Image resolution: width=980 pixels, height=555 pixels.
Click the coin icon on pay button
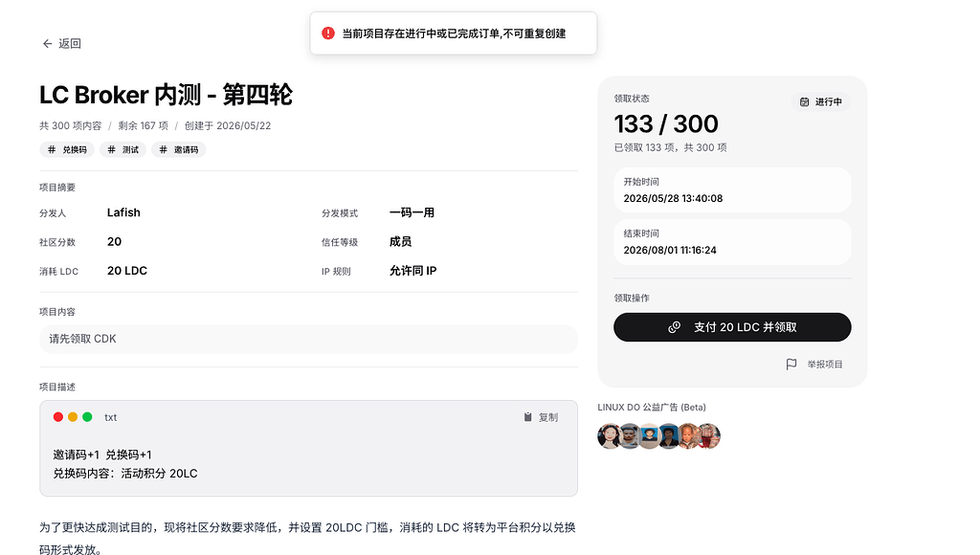coord(674,327)
